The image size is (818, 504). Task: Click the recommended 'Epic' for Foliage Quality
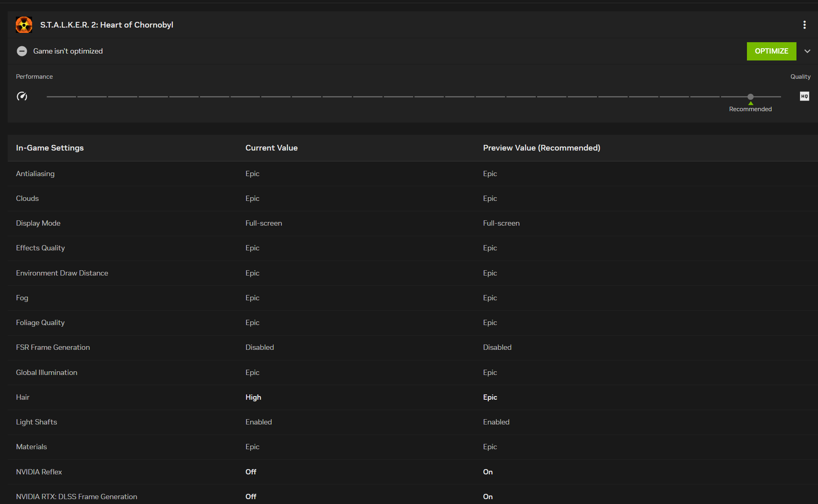[490, 323]
